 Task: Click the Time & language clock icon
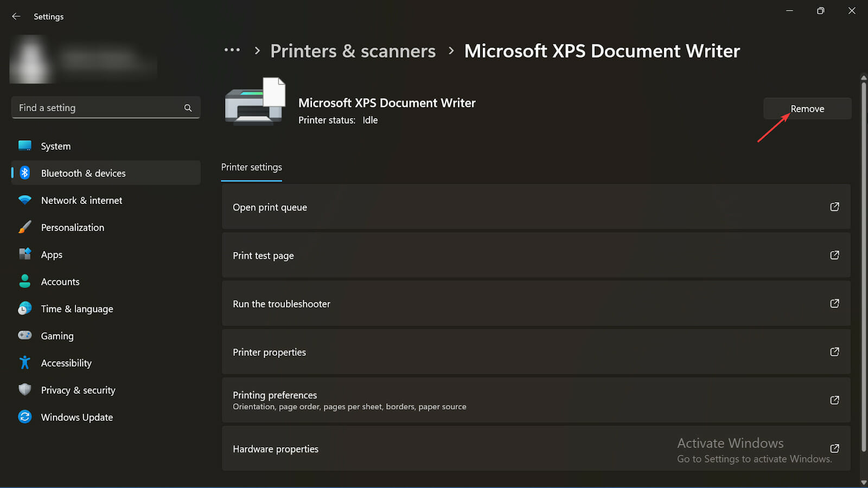tap(24, 309)
